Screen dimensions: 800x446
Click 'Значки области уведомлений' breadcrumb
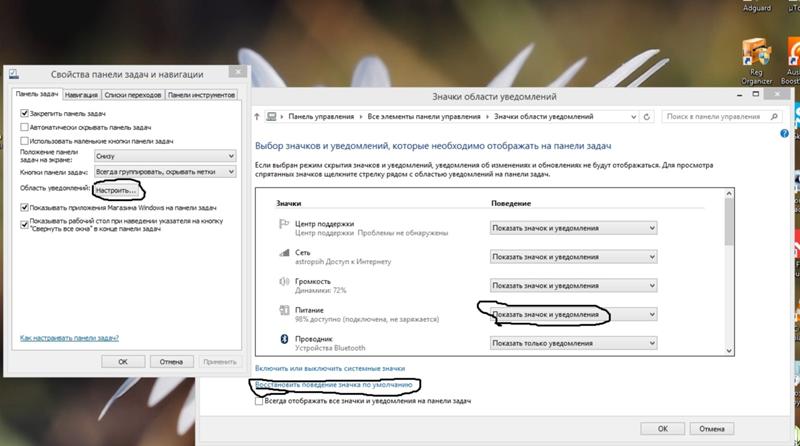point(543,117)
